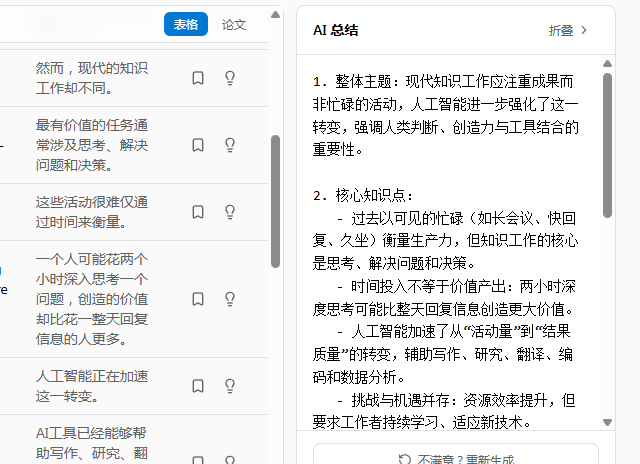Select the text 最有价值的任务通常涉及思考、解决问题和决策。
The width and height of the screenshot is (640, 464).
click(x=92, y=145)
